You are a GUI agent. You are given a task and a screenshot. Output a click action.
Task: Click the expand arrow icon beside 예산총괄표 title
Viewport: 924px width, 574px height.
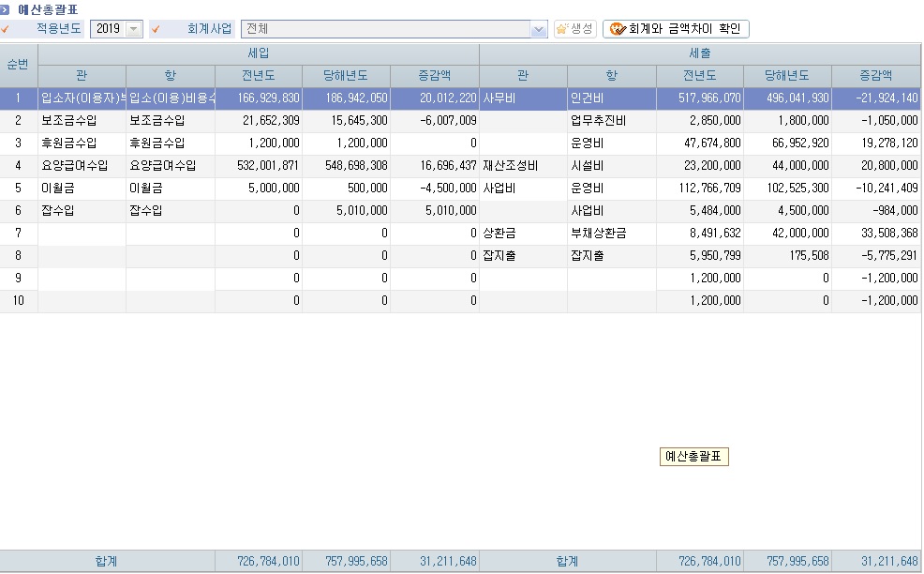pos(5,9)
